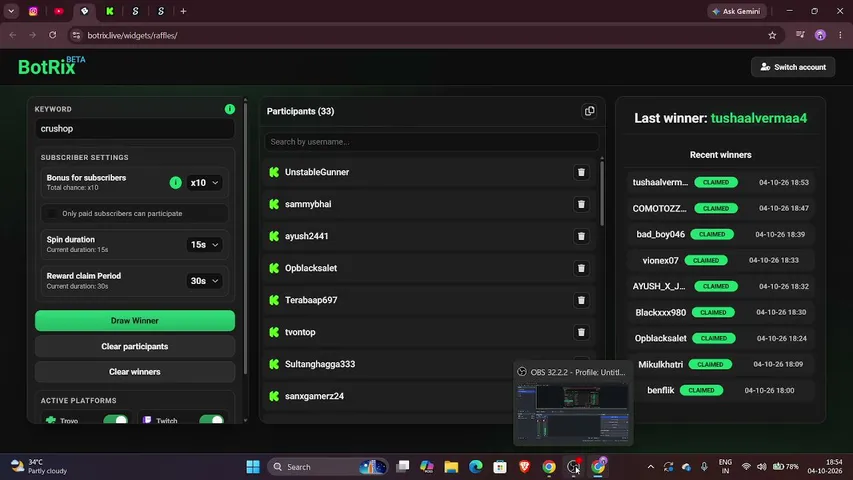Open Windows Start menu
The height and width of the screenshot is (480, 853).
[253, 466]
